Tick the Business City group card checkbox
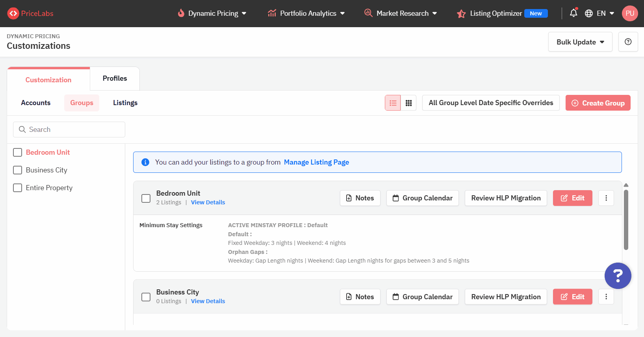644x337 pixels. tap(146, 297)
